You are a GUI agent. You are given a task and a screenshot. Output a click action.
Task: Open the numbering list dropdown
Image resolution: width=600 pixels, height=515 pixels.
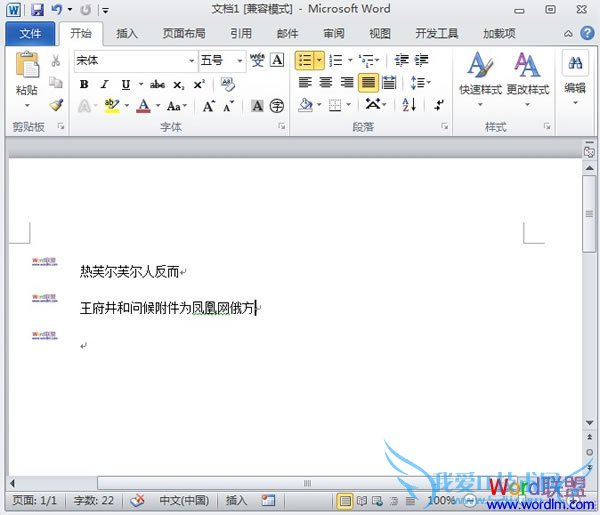(x=350, y=60)
